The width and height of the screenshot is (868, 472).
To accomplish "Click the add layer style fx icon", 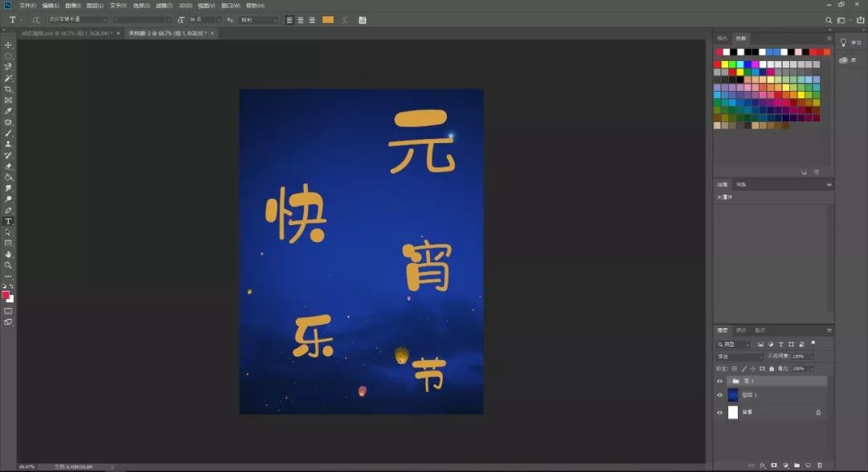I will coord(762,465).
